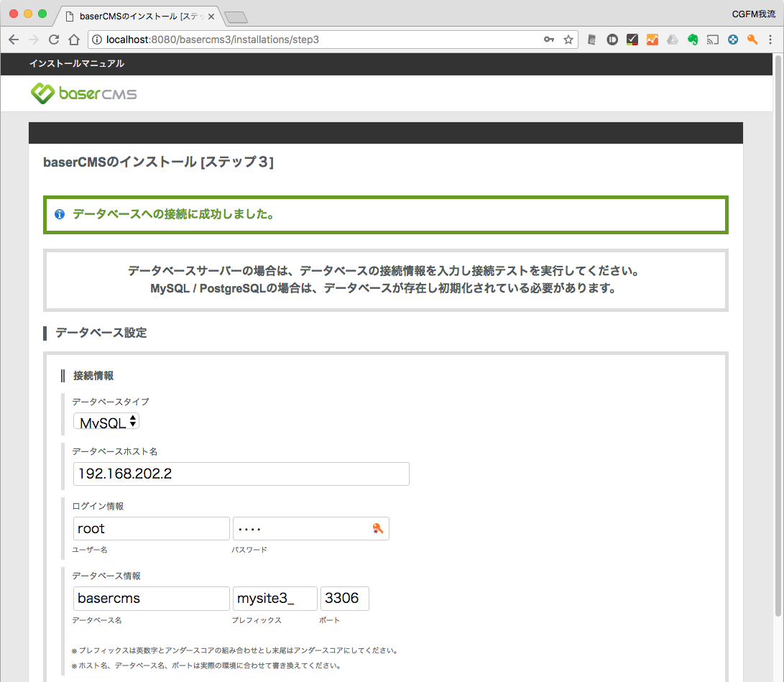Click the password input field
784x682 pixels.
pyautogui.click(x=310, y=528)
